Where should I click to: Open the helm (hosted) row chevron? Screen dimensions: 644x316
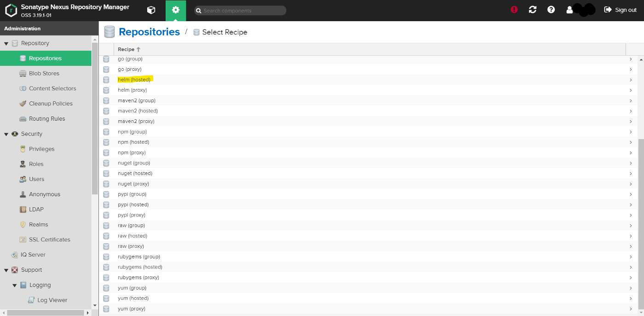coord(631,79)
